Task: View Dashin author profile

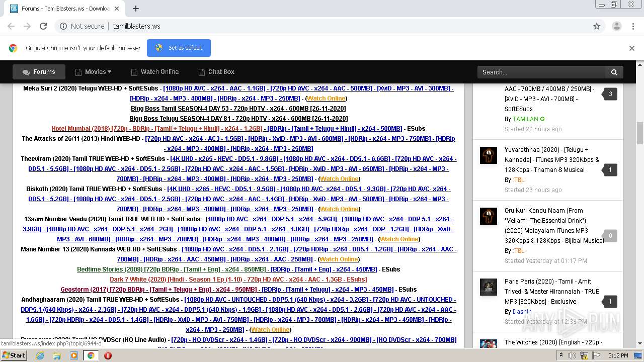Action: click(x=522, y=312)
